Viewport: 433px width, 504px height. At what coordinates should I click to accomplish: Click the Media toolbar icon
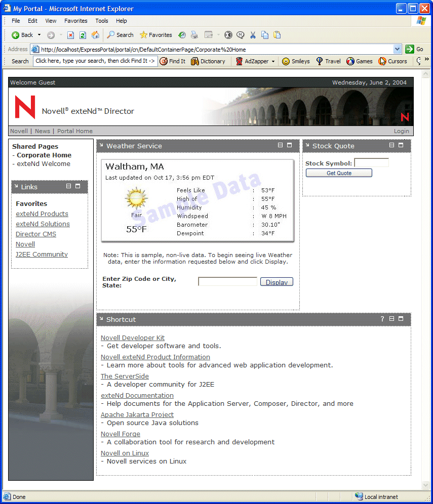[182, 35]
